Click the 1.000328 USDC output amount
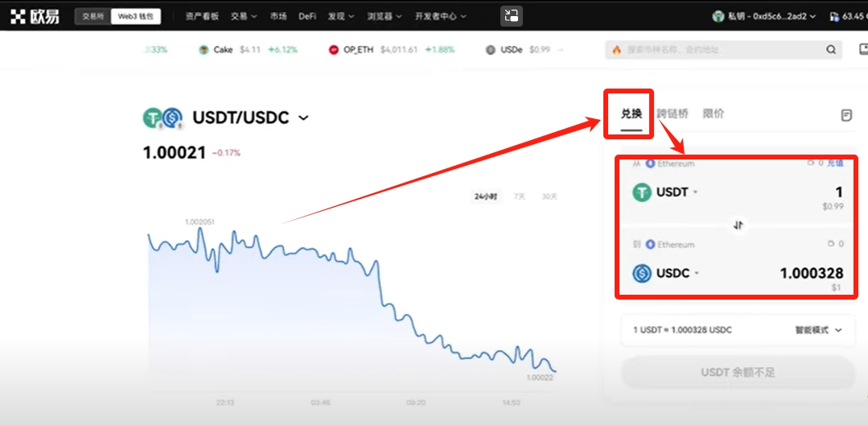The height and width of the screenshot is (426, 868). [x=812, y=273]
